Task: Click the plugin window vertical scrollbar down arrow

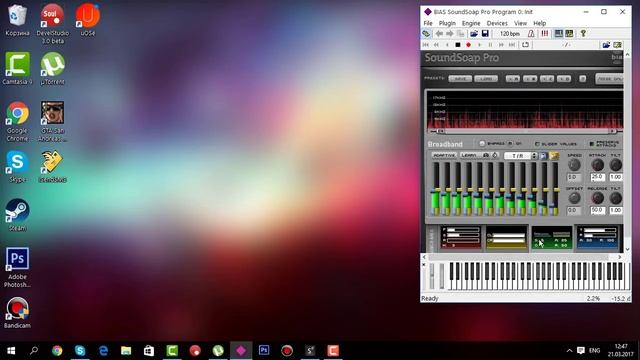Action: coord(627,249)
